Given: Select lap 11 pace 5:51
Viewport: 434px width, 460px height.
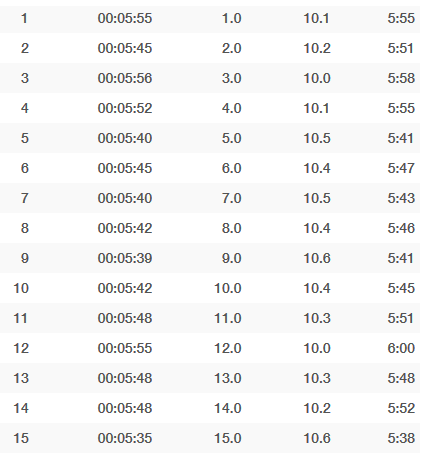Looking at the screenshot, I should coord(400,318).
